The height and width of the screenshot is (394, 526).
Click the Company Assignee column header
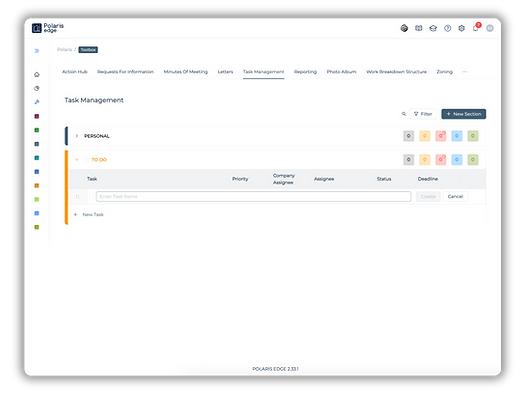[284, 179]
